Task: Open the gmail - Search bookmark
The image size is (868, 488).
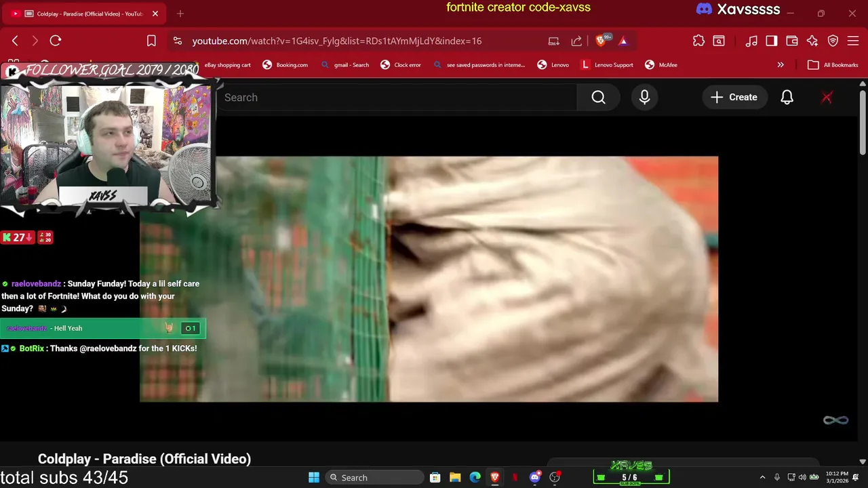Action: tap(345, 65)
